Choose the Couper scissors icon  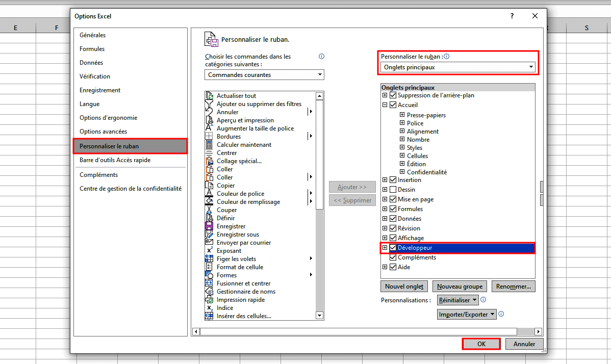(x=209, y=210)
